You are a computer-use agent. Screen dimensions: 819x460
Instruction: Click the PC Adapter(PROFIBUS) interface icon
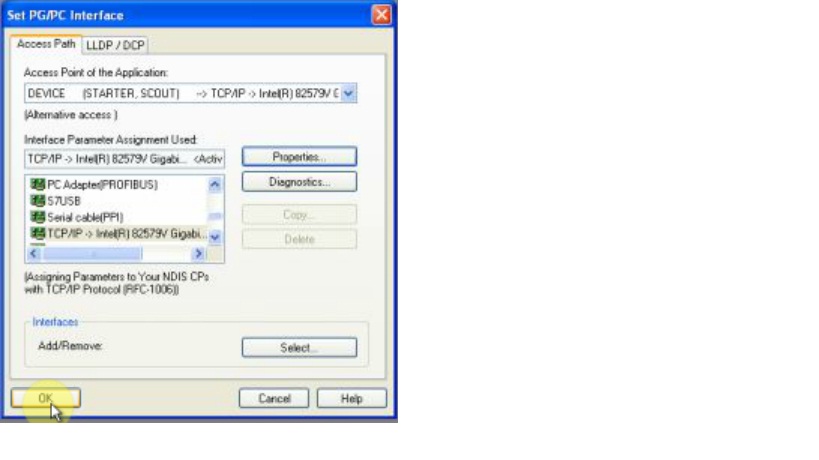coord(38,184)
